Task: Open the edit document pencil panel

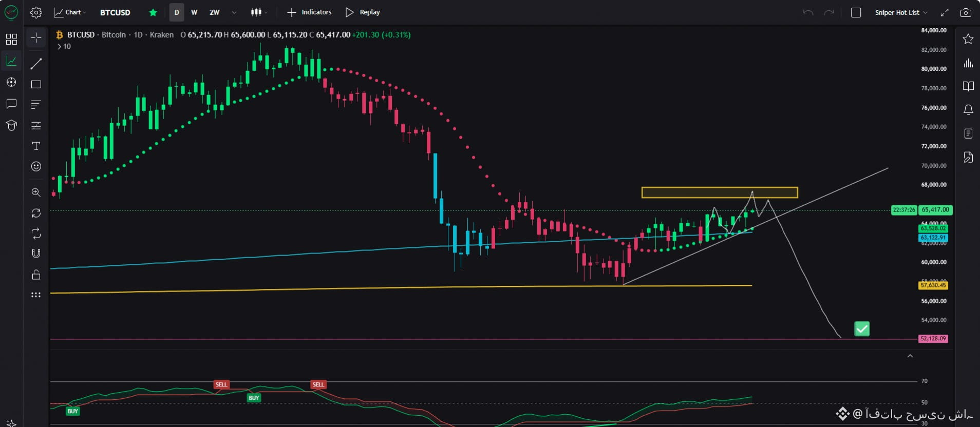Action: click(x=968, y=157)
